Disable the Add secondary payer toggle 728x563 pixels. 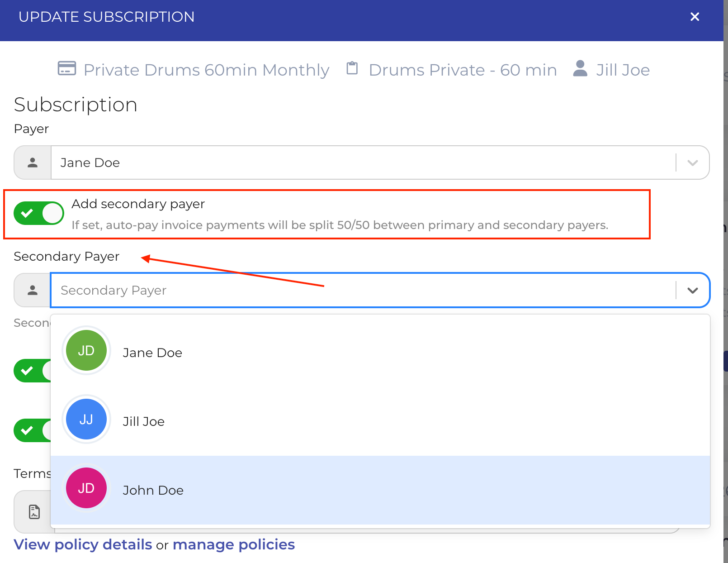point(39,213)
